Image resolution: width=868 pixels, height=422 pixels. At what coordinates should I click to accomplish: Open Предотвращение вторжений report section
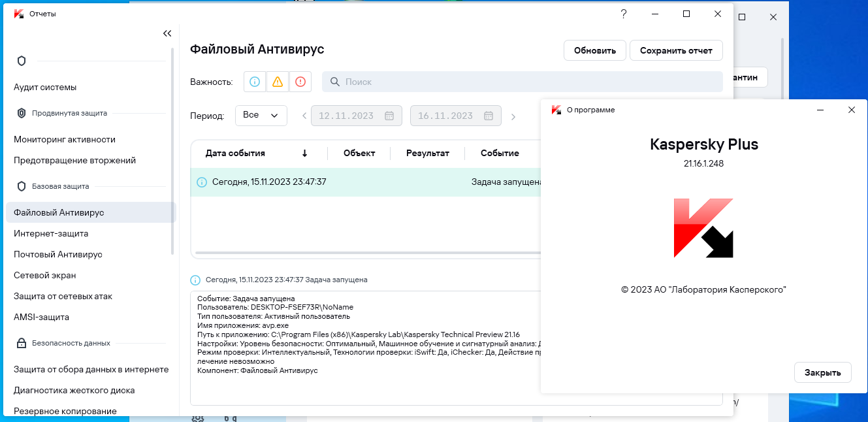pyautogui.click(x=74, y=160)
